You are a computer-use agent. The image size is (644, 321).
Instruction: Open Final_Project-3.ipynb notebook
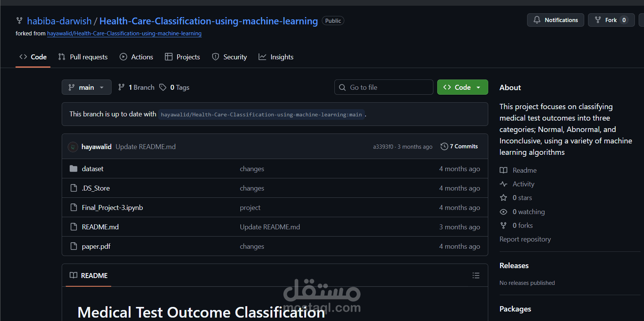pyautogui.click(x=112, y=207)
